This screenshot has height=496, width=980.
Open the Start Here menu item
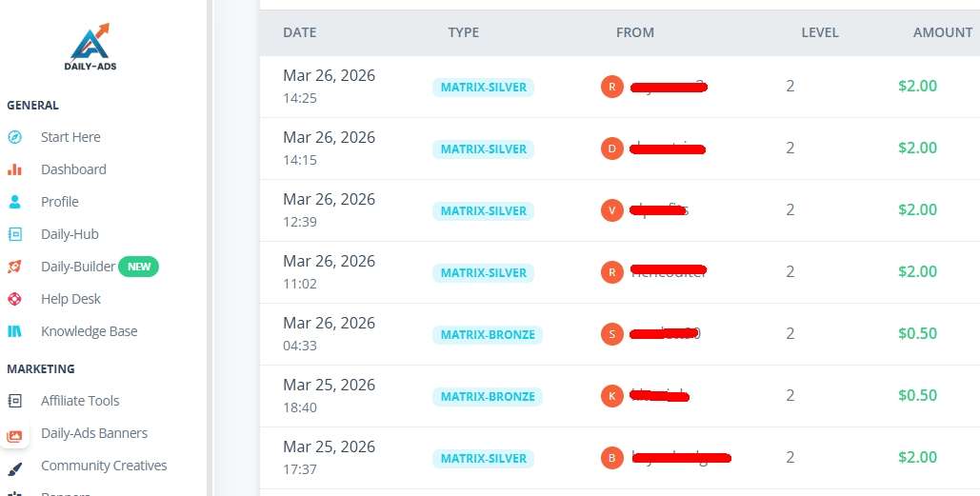click(70, 137)
